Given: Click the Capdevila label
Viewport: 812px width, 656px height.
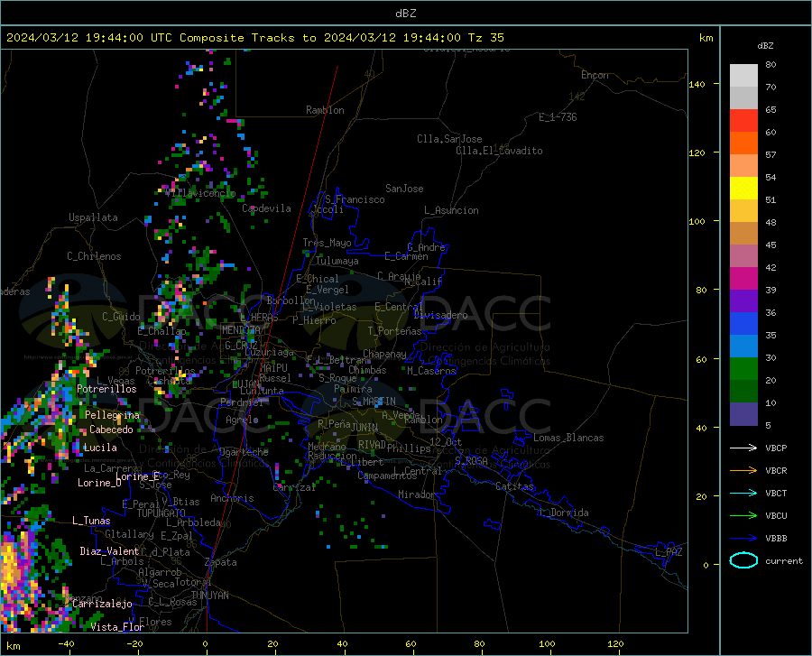Looking at the screenshot, I should point(266,208).
